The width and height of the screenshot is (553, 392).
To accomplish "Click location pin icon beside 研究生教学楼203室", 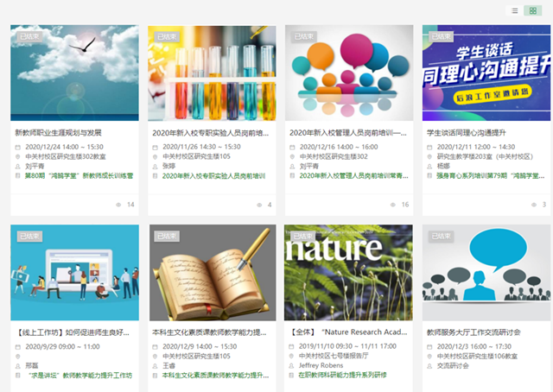I will click(429, 156).
